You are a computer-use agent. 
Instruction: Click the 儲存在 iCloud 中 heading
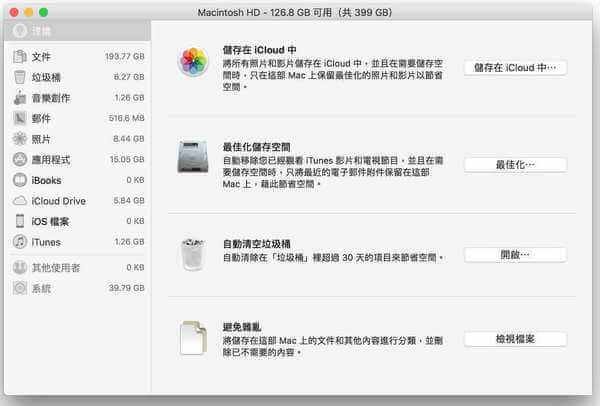point(259,50)
